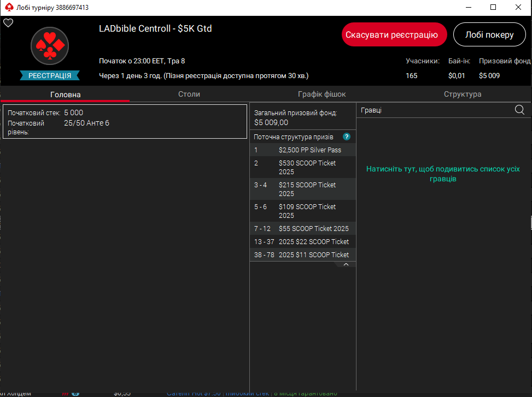532x397 pixels.
Task: Click the PokerStars title bar icon
Action: tap(9, 7)
